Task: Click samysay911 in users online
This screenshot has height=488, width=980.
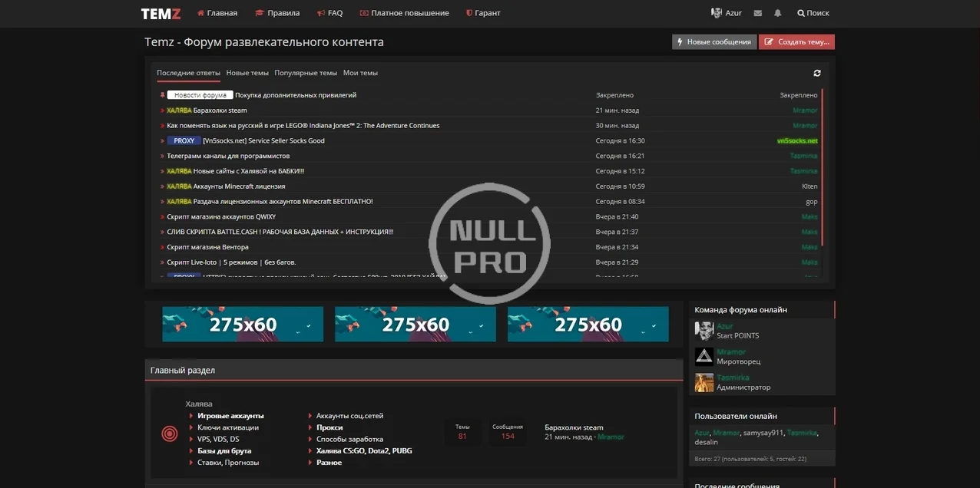Action: click(x=763, y=433)
